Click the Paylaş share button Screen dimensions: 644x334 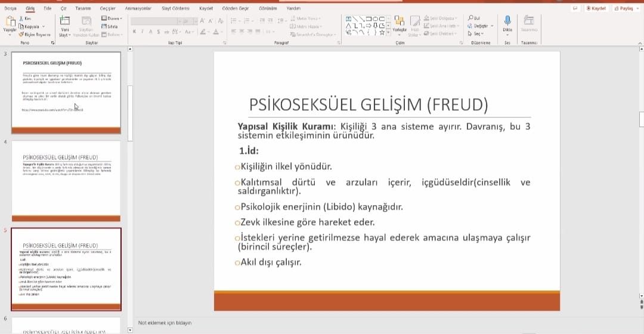click(x=624, y=8)
